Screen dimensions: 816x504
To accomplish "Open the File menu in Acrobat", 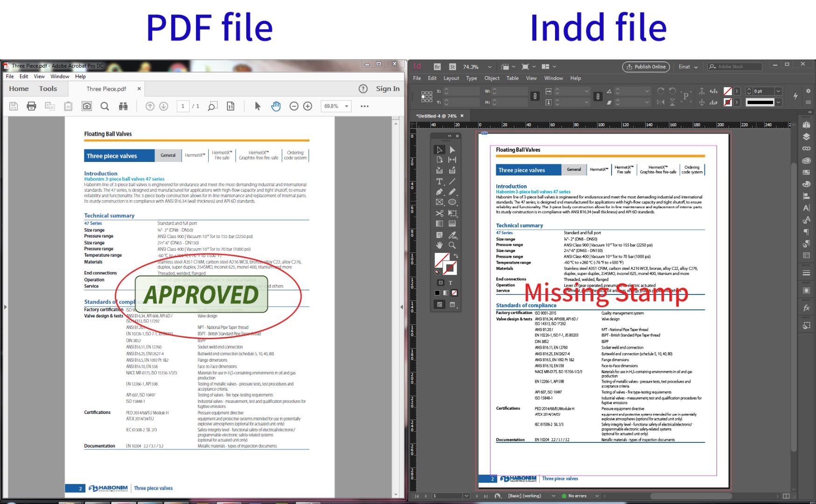I will 10,77.
